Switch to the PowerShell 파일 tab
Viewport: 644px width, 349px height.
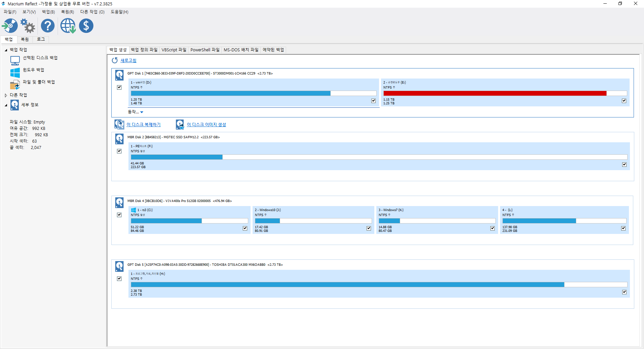205,50
